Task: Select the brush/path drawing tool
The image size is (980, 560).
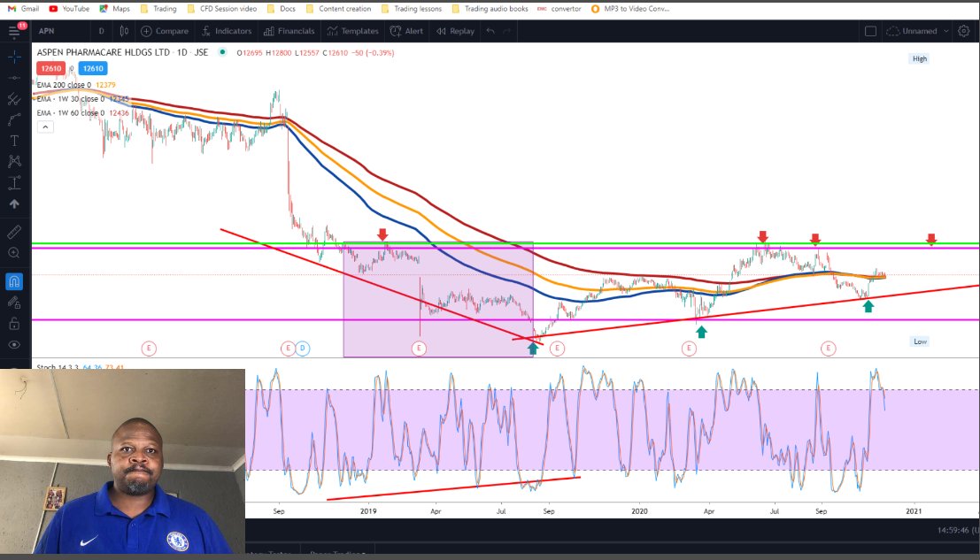Action: click(x=14, y=119)
